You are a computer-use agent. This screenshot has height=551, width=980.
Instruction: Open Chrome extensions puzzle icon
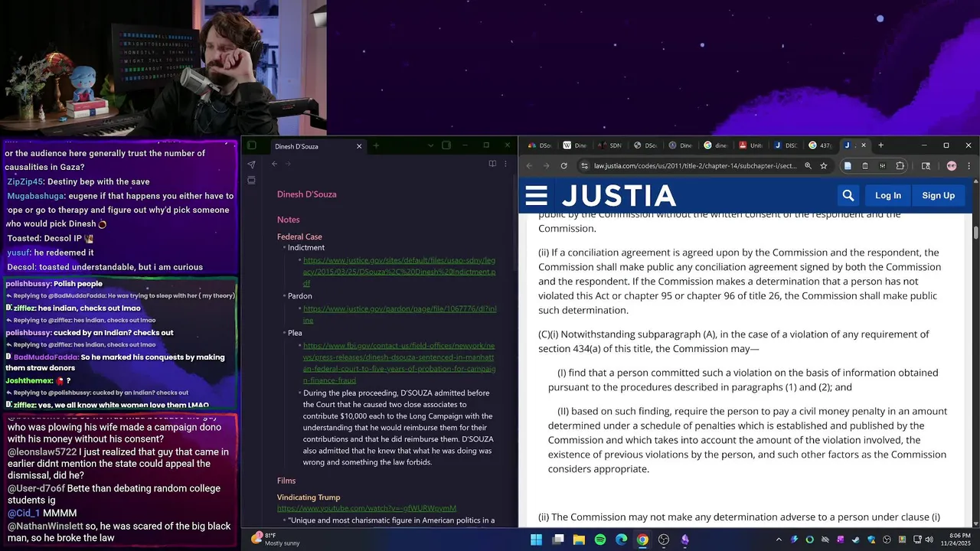[x=900, y=165]
